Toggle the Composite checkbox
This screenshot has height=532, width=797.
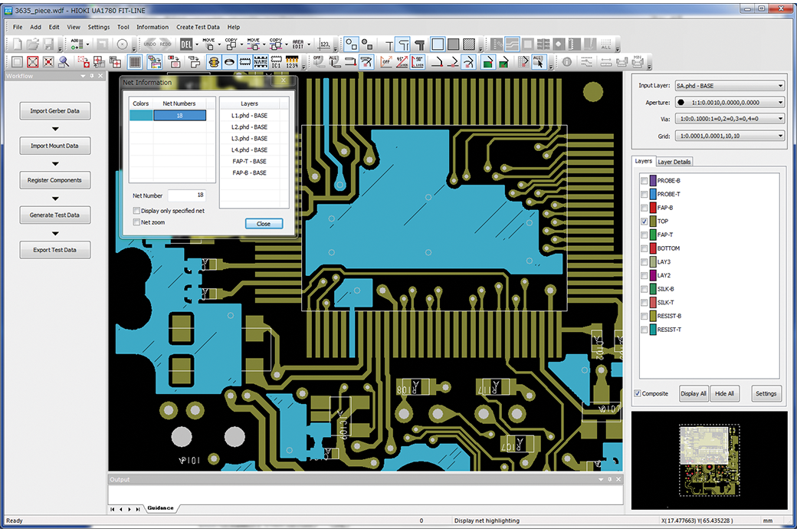[638, 394]
